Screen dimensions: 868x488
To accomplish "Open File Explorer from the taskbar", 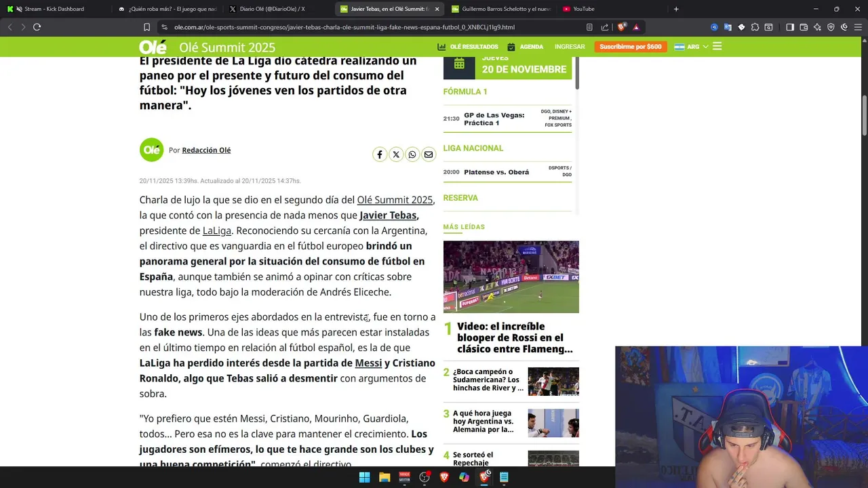I will (x=384, y=477).
